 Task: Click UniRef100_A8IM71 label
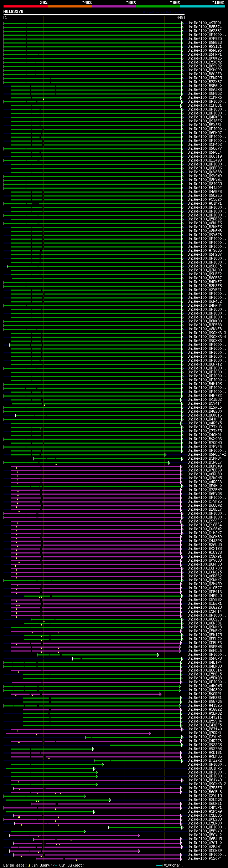[204, 204]
